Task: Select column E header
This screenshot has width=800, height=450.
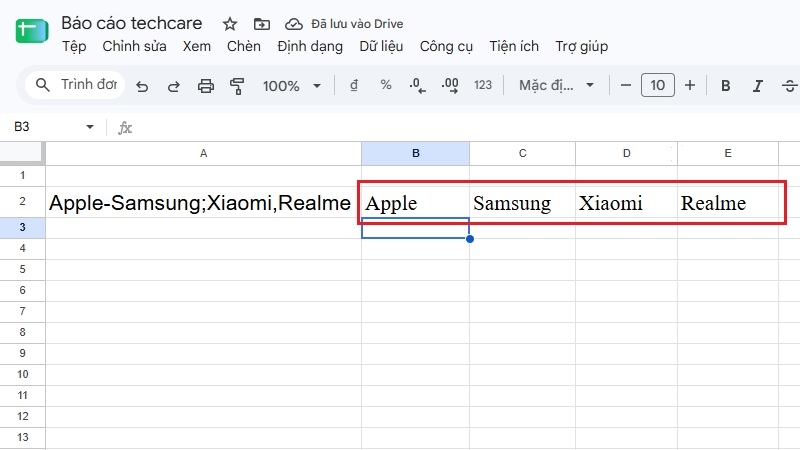Action: (728, 154)
